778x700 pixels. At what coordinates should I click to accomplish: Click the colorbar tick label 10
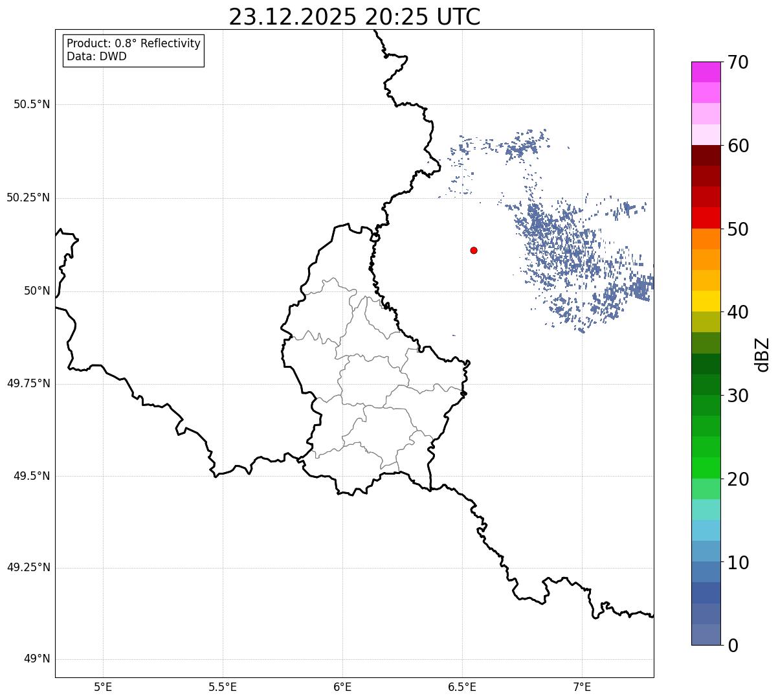click(x=738, y=562)
